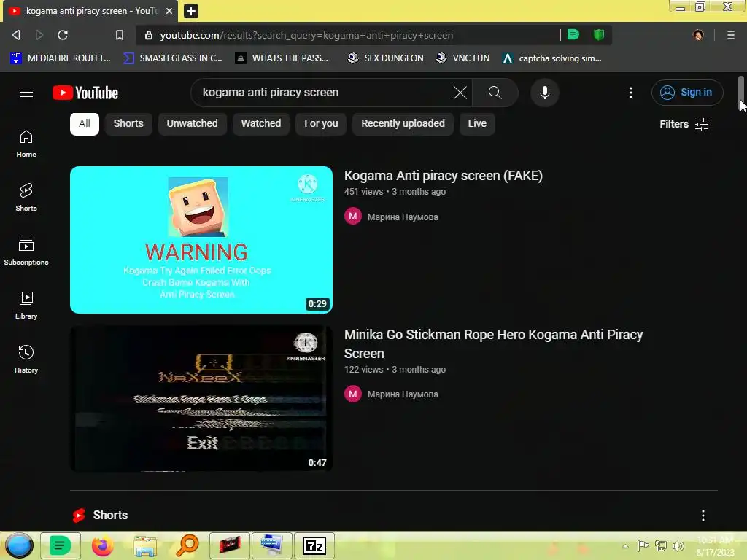Open the Windows Start orb

pos(19,545)
